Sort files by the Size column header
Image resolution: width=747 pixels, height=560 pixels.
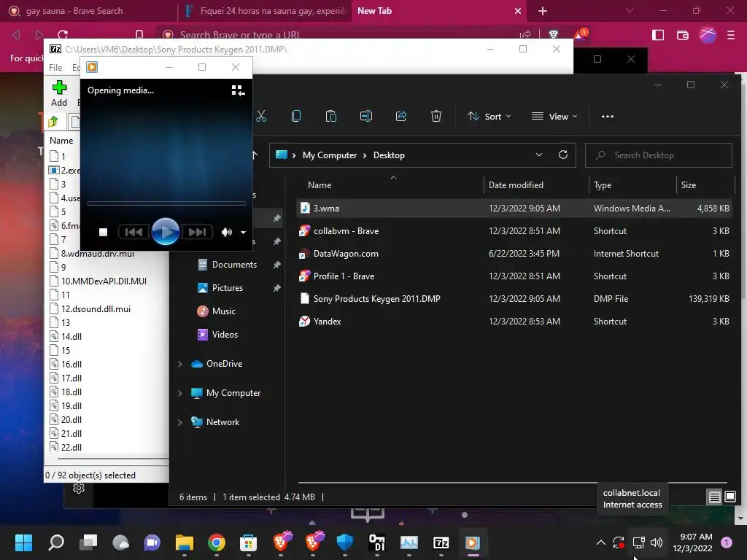pos(705,184)
